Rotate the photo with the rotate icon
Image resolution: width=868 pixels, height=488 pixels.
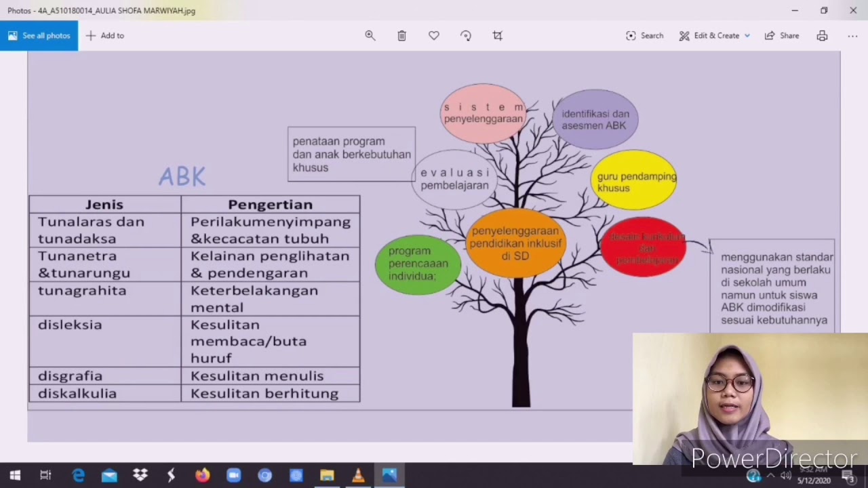point(466,36)
